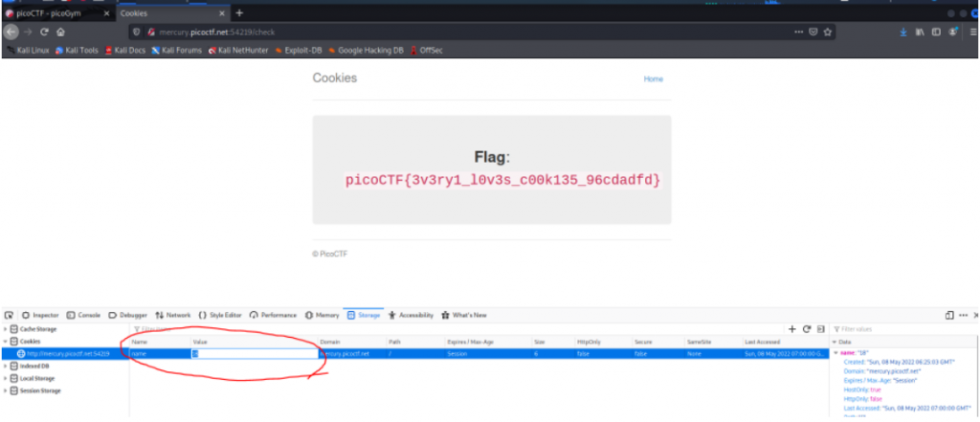Open the Firefox hamburger menu

[x=973, y=32]
